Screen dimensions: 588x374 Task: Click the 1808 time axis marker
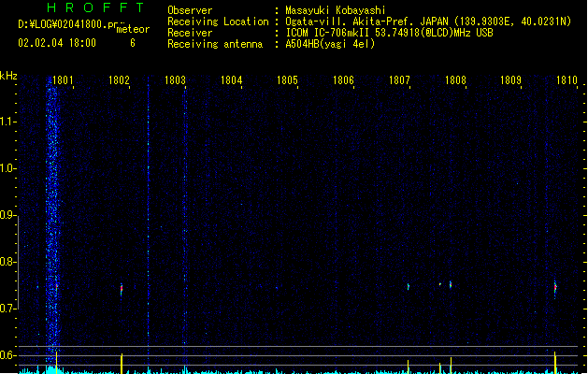tap(455, 80)
